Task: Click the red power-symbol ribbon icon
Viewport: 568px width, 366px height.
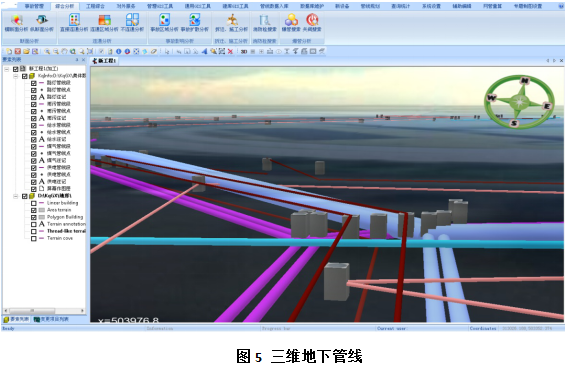Action: (312, 20)
